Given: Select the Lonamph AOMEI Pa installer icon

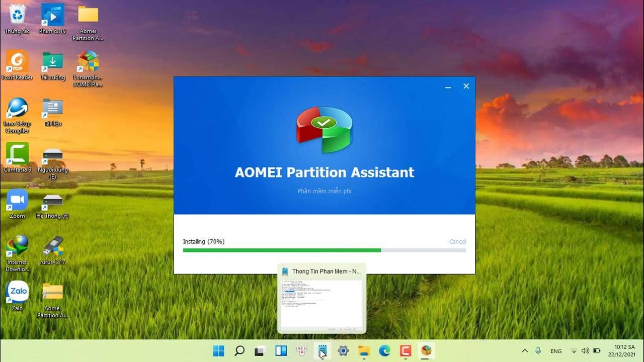Looking at the screenshot, I should click(88, 69).
